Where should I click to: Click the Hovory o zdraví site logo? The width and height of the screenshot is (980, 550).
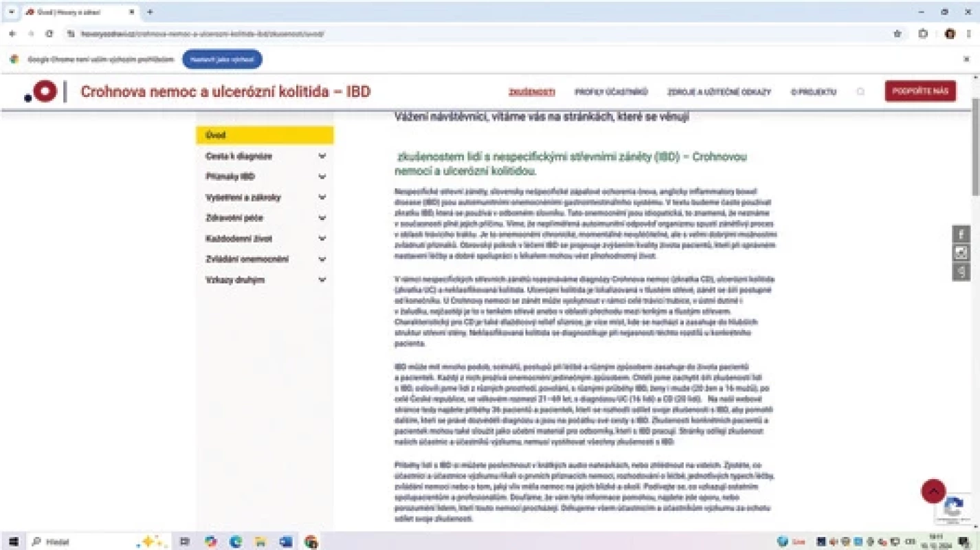41,91
